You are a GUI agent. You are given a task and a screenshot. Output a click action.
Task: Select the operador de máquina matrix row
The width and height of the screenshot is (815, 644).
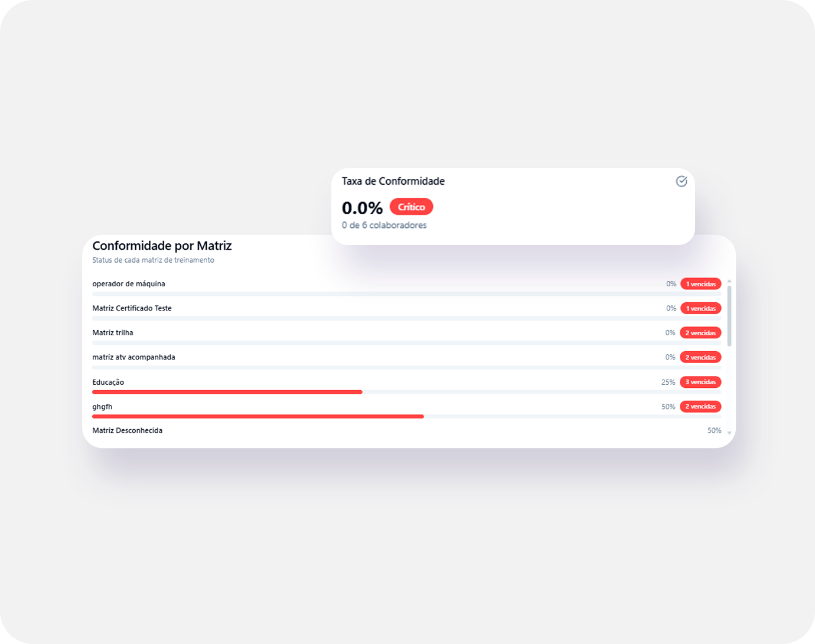coord(129,284)
